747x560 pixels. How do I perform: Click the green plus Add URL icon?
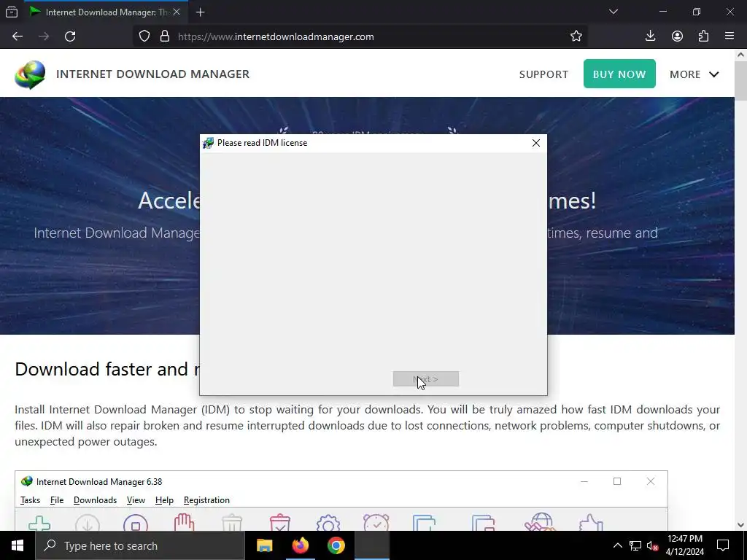39,523
